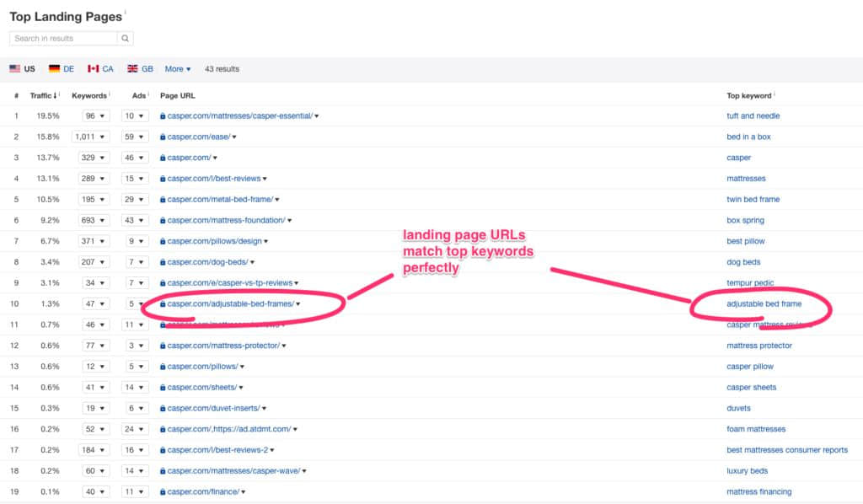Click the lock icon beside casper.com/ease/
This screenshot has width=863, height=504.
pyautogui.click(x=163, y=137)
